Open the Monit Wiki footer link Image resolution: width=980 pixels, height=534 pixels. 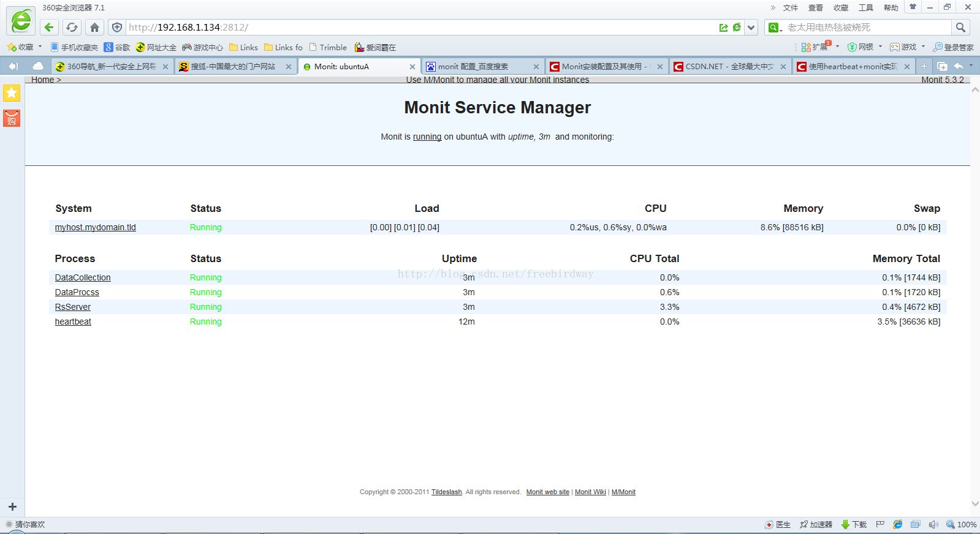590,492
